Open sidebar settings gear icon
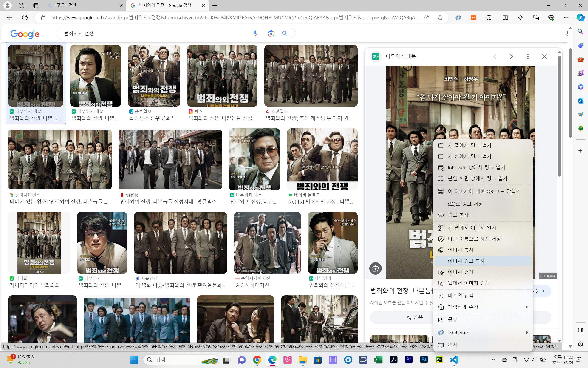The width and height of the screenshot is (588, 368). [580, 344]
